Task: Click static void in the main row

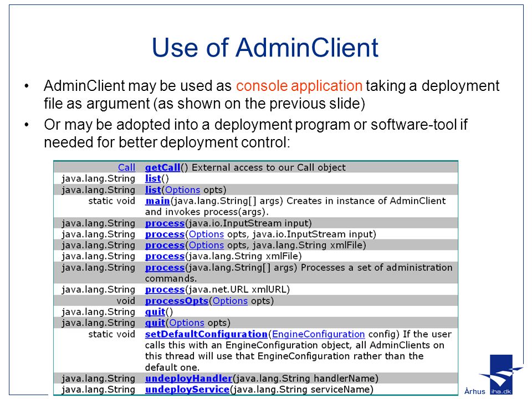Action: pos(111,201)
